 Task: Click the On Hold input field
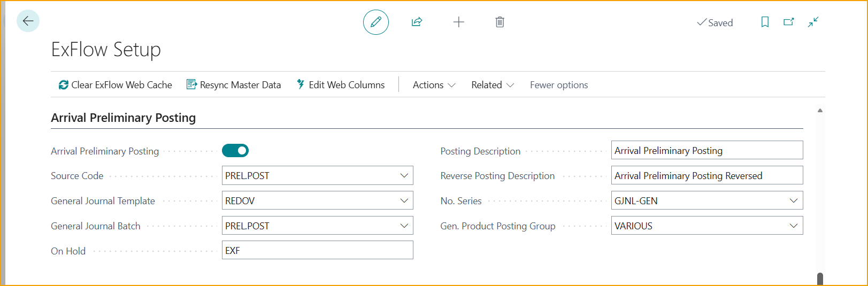(x=318, y=250)
